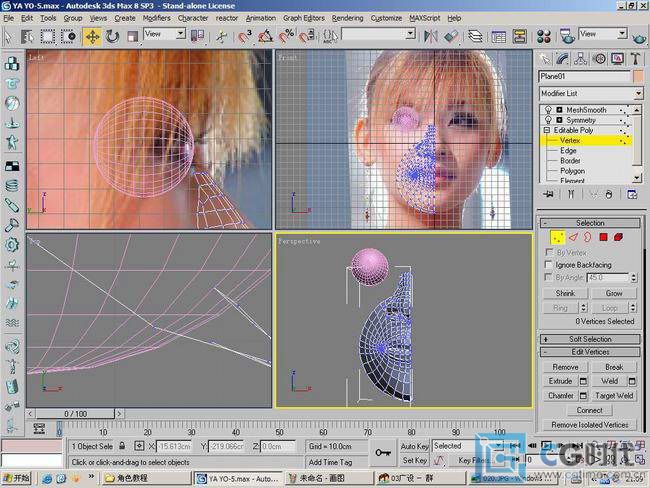Toggle Ignore Backfacing checkbox
This screenshot has height=488, width=650.
[x=548, y=265]
